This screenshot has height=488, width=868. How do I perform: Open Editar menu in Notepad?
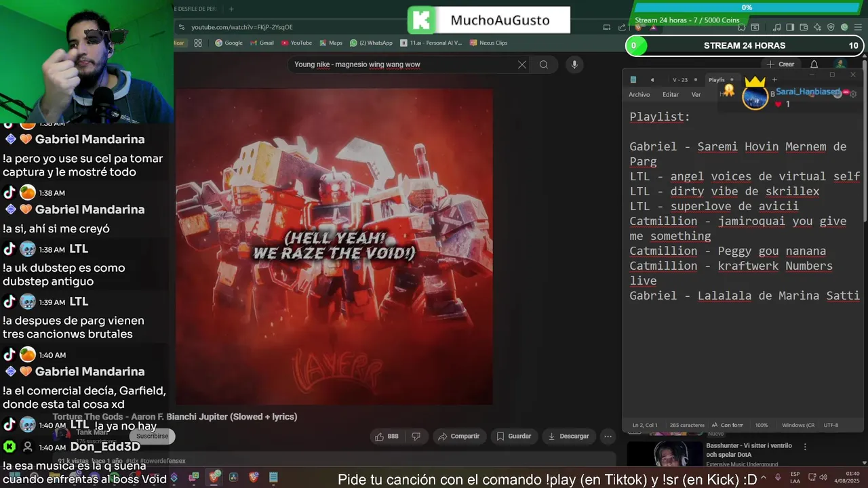(x=671, y=95)
